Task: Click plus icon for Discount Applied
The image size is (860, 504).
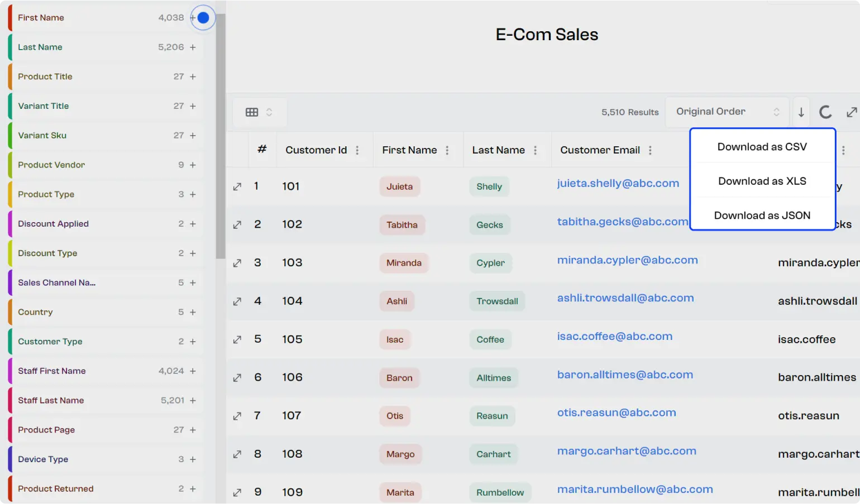Action: tap(193, 224)
